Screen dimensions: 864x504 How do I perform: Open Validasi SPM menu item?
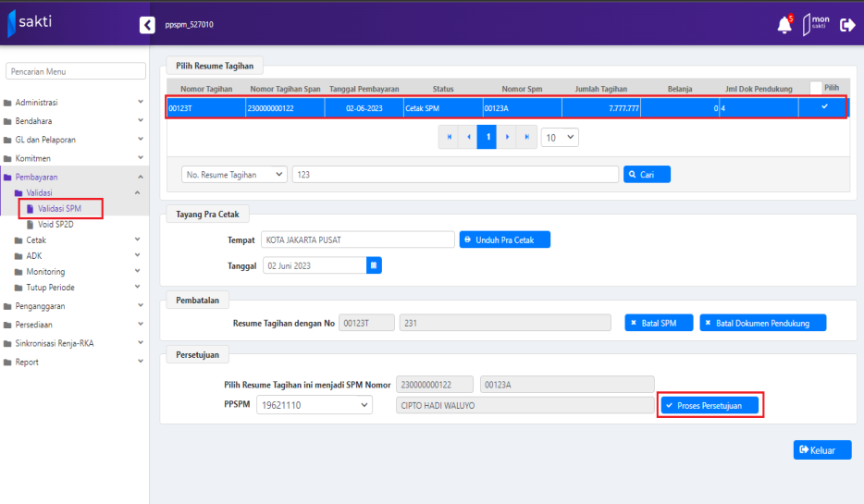point(59,209)
